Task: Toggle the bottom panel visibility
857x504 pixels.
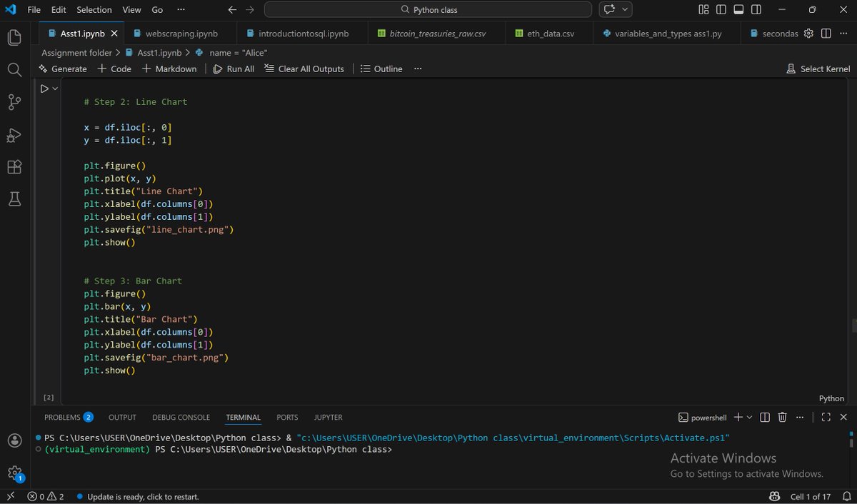Action: pos(738,10)
